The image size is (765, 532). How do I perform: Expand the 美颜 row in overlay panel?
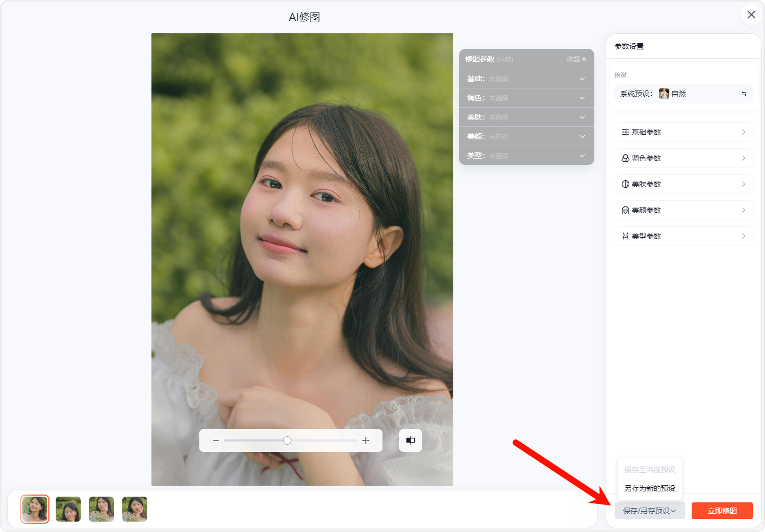pos(582,137)
